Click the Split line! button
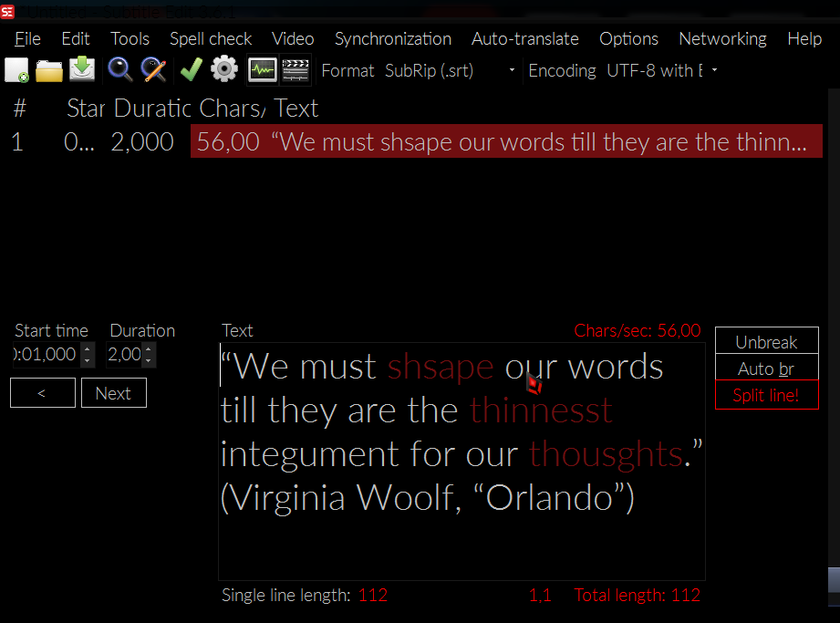This screenshot has width=840, height=623. click(767, 395)
